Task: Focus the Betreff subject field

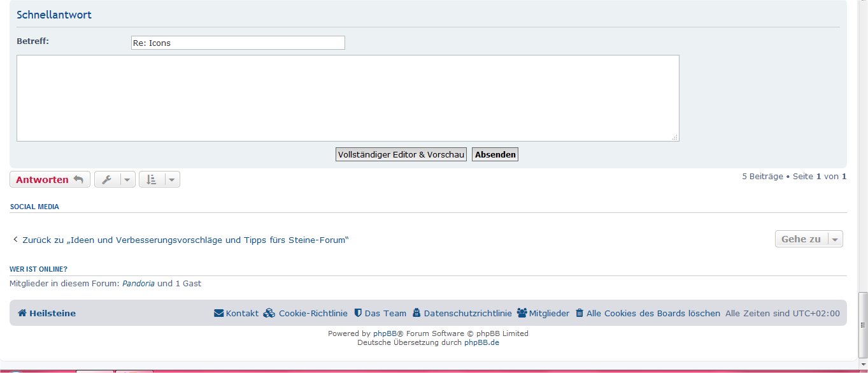Action: [x=238, y=43]
